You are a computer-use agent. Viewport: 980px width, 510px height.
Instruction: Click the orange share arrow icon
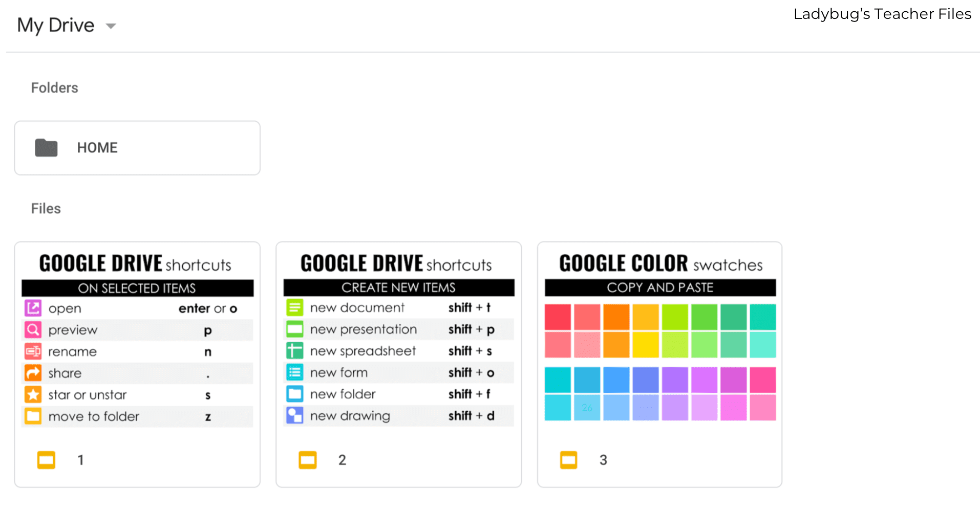pyautogui.click(x=33, y=373)
